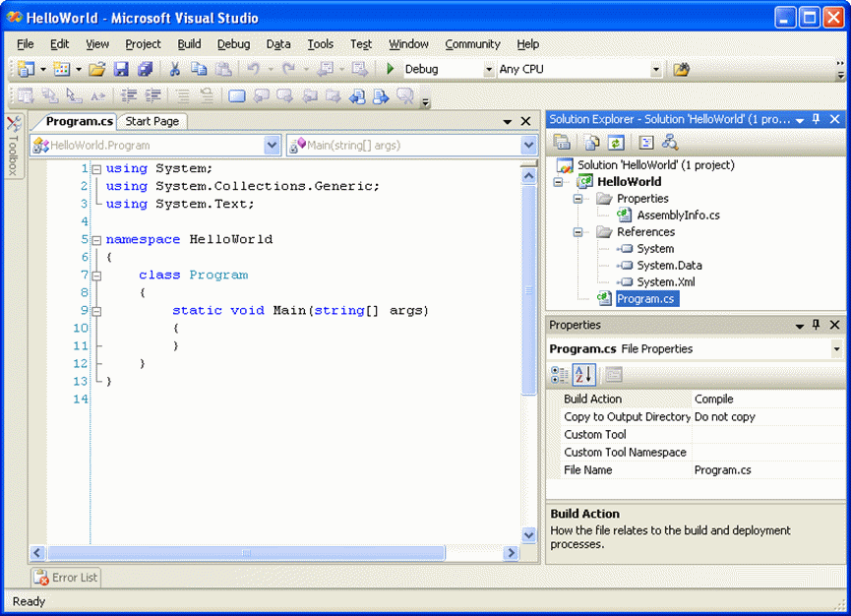Image resolution: width=851 pixels, height=616 pixels.
Task: Click the Paste clipboard icon
Action: coord(223,69)
